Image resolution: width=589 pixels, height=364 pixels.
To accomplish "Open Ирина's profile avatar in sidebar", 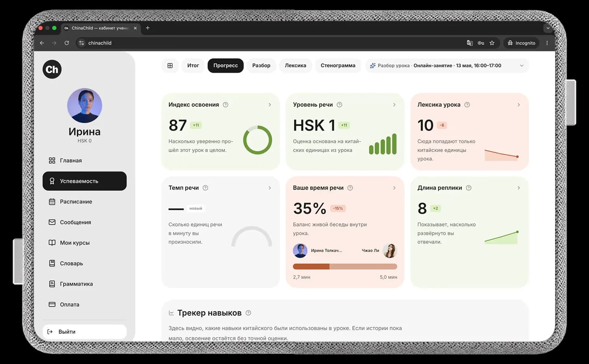I will (85, 106).
